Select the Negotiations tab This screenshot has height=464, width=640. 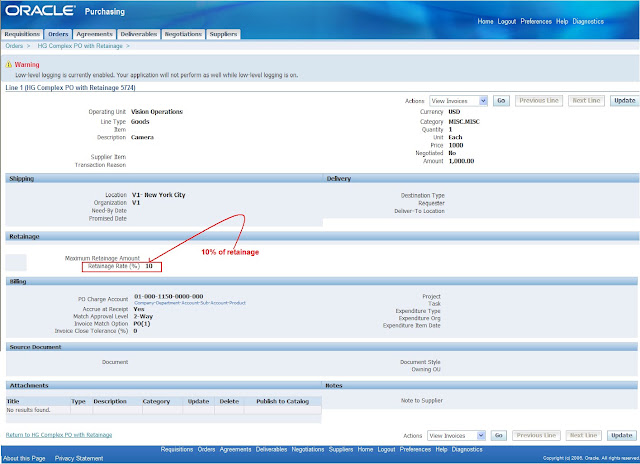[183, 34]
